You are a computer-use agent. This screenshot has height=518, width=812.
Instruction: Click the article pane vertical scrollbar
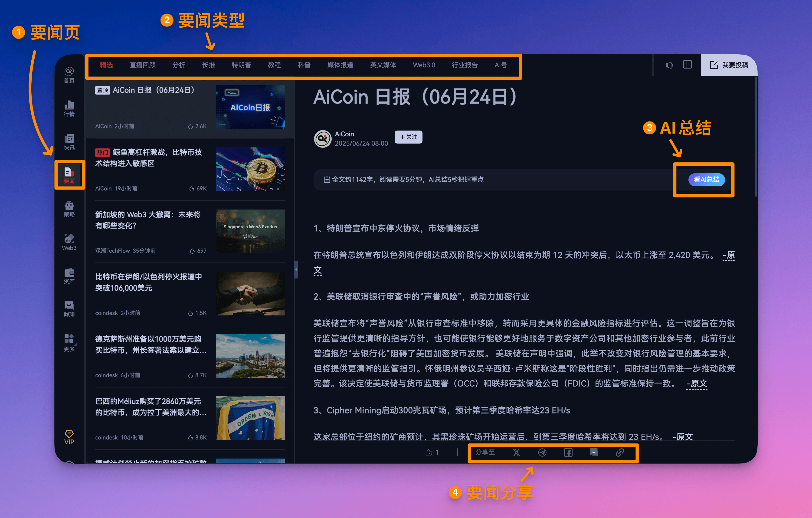click(x=756, y=137)
